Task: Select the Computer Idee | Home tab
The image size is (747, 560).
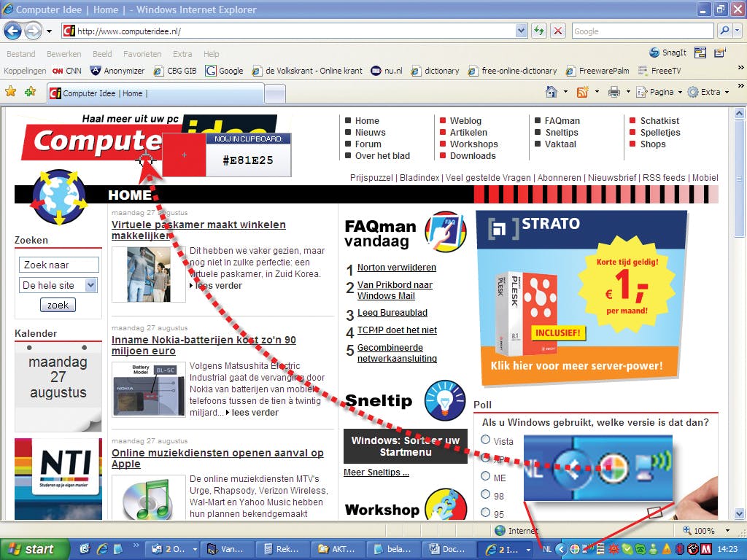Action: 155,93
